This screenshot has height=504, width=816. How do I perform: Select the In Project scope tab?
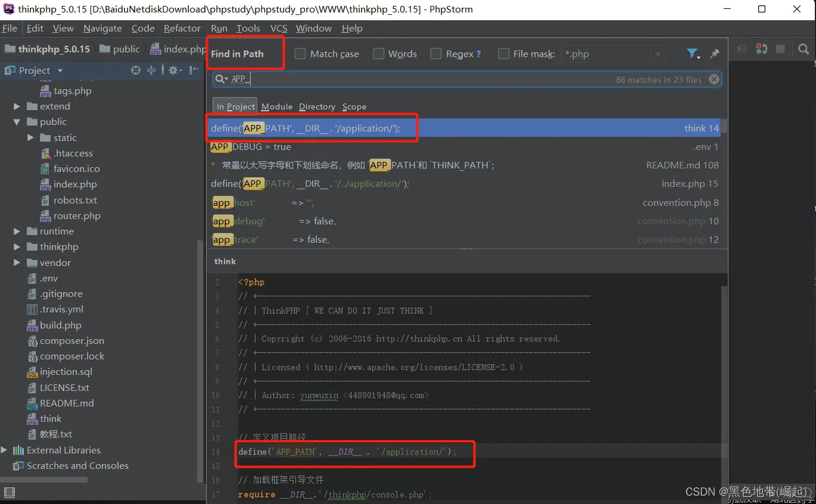[235, 107]
